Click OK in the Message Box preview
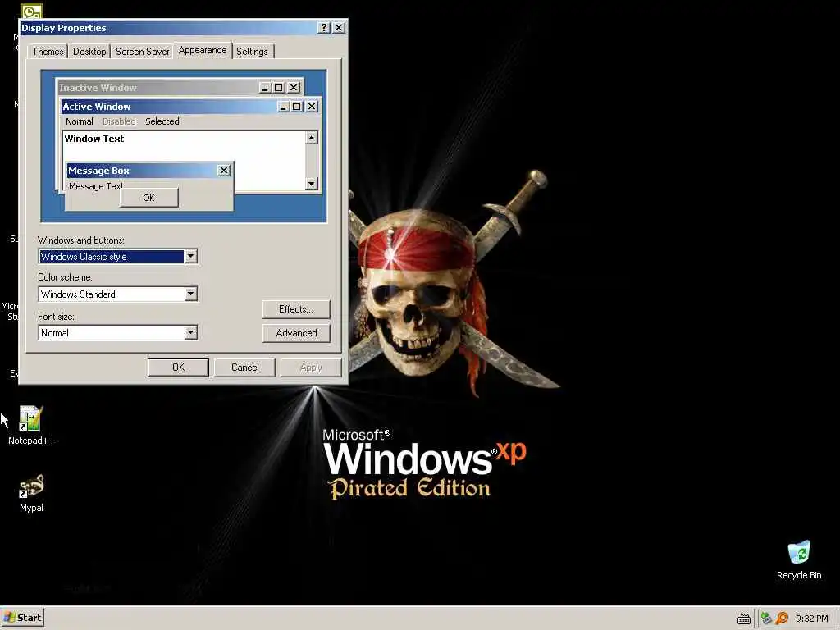Viewport: 840px width, 630px height. [x=149, y=198]
